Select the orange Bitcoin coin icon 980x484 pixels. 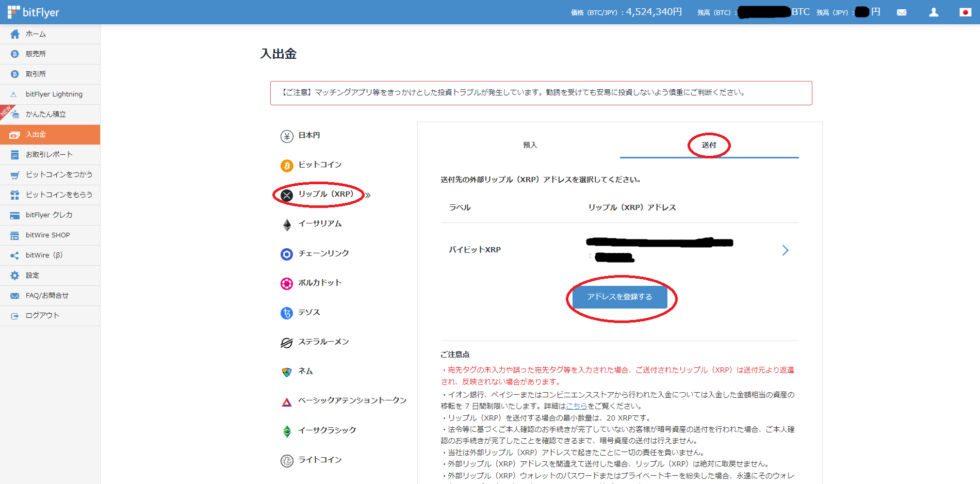[287, 166]
